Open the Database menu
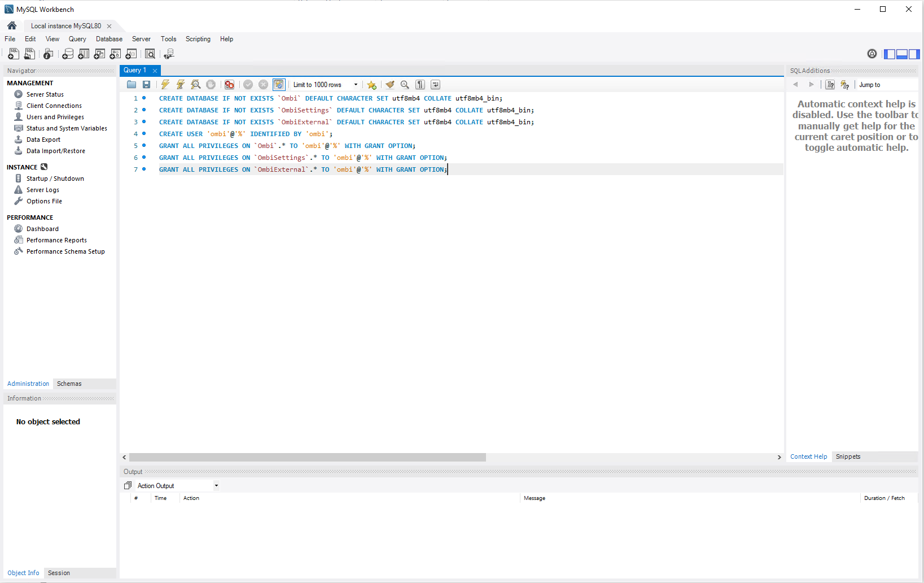The height and width of the screenshot is (583, 924). point(109,39)
